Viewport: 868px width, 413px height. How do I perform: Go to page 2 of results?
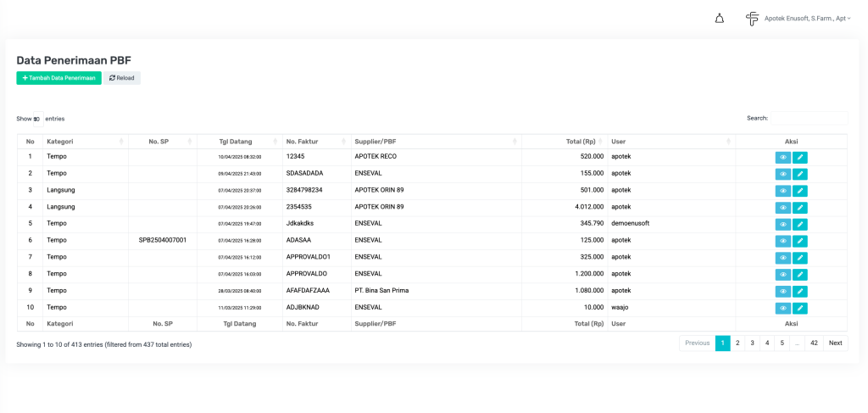737,343
